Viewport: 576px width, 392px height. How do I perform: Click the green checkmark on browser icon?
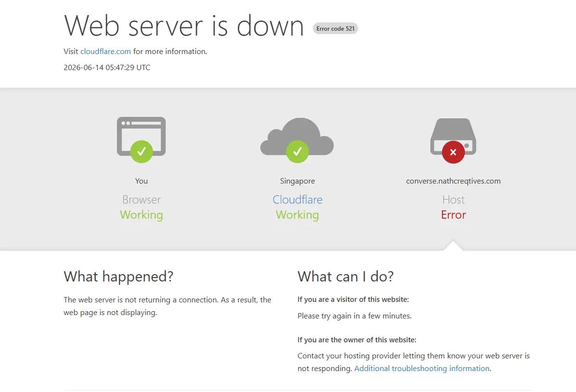point(141,151)
